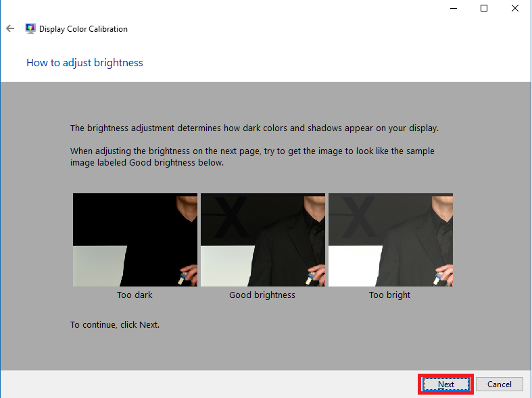
Task: Click the Cancel button
Action: click(x=499, y=384)
